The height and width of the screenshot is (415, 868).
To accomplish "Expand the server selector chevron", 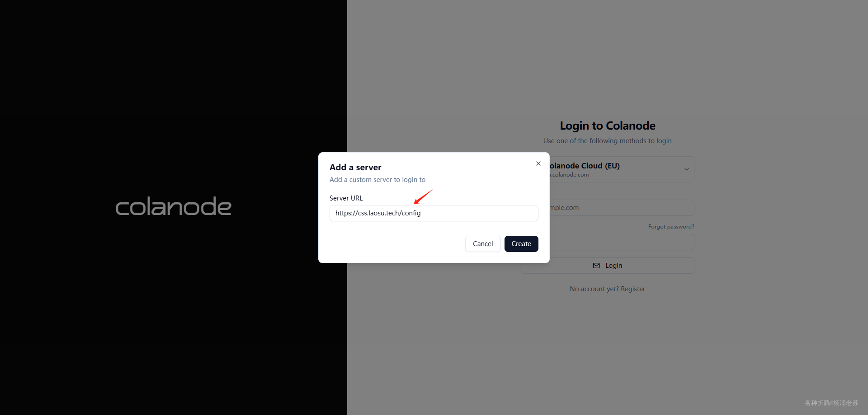I will click(686, 169).
